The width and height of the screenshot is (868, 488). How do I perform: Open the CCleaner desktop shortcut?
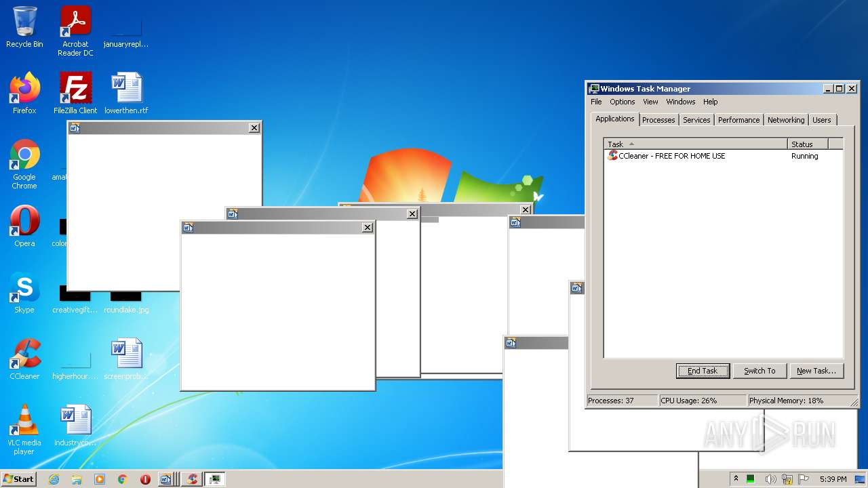click(24, 359)
